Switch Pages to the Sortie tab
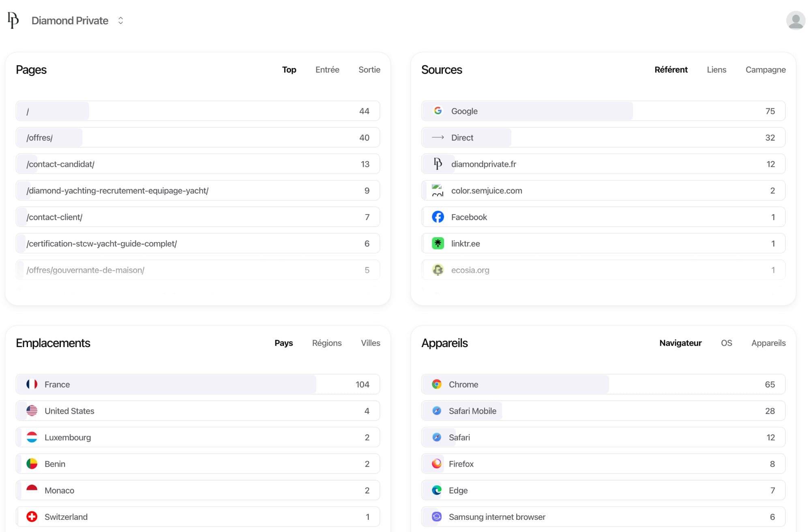Image resolution: width=811 pixels, height=532 pixels. click(x=369, y=70)
